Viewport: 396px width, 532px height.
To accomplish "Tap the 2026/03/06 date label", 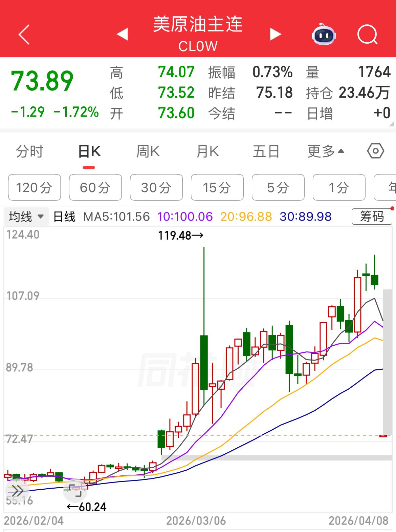I will (x=196, y=521).
